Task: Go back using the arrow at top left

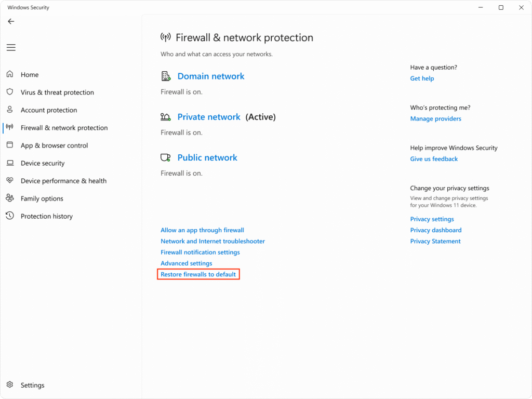Action: [x=11, y=21]
